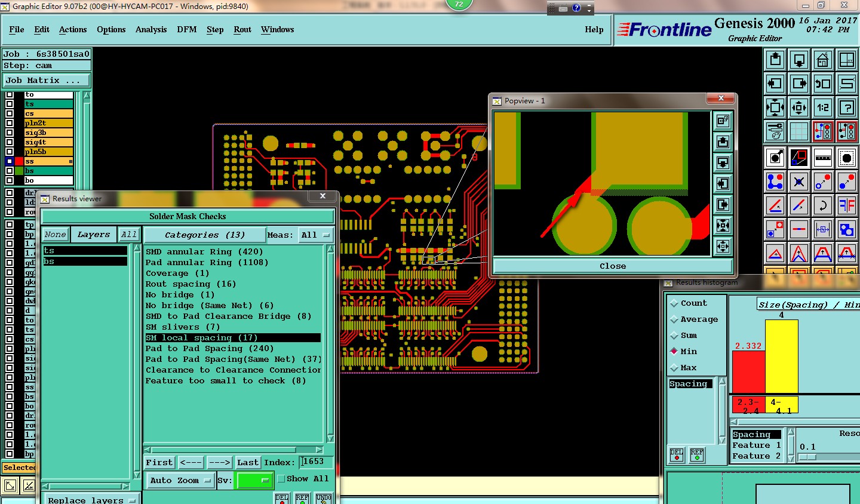Select the ruler measurement tool
This screenshot has height=504, width=860.
[823, 158]
